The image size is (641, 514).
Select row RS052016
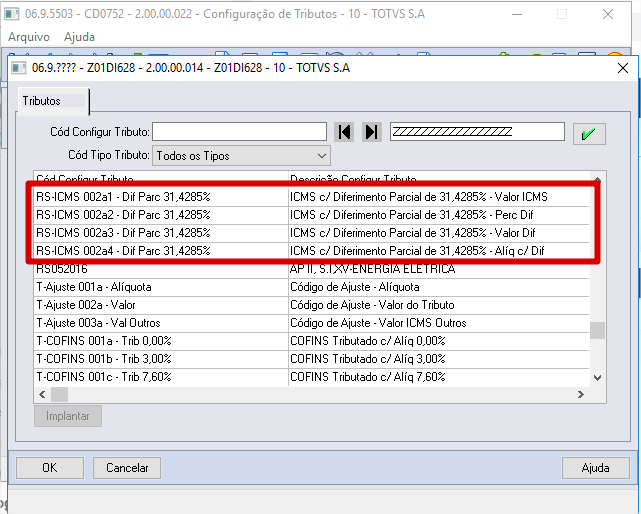[312, 269]
